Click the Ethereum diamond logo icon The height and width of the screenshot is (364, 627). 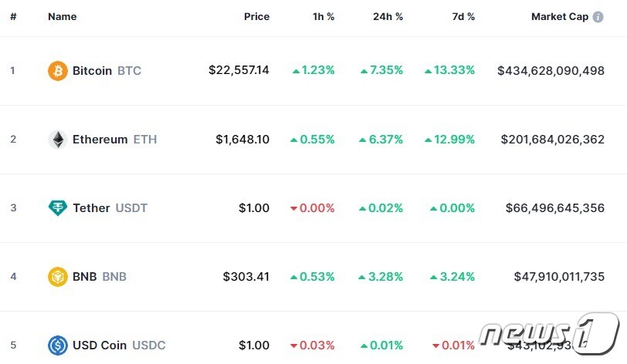pos(58,140)
